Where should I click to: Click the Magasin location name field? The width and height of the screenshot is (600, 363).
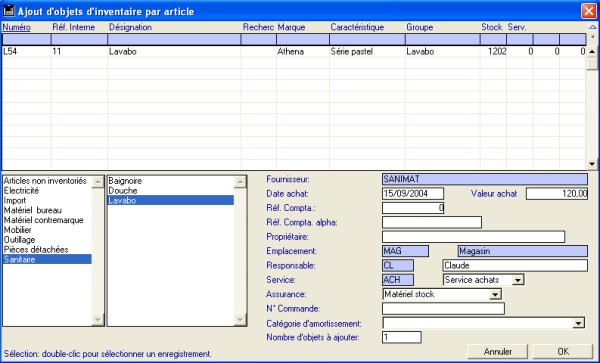[523, 251]
